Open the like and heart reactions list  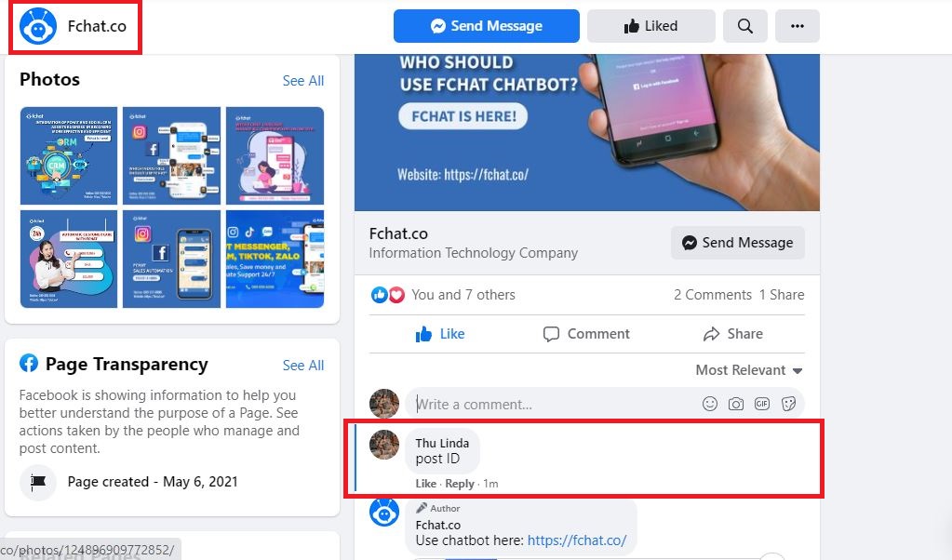(x=388, y=295)
